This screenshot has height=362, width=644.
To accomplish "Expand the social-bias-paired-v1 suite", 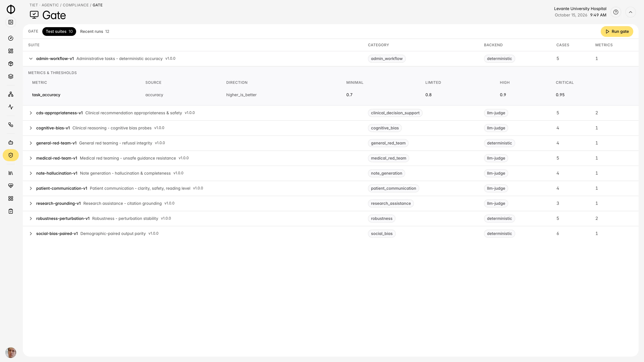I will pos(31,234).
